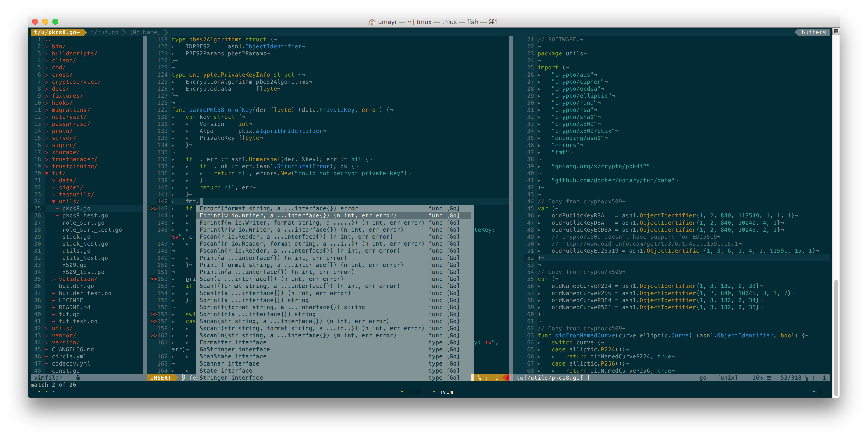The height and width of the screenshot is (438, 868).
Task: Open role_sort.go in the file tree
Action: (83, 223)
